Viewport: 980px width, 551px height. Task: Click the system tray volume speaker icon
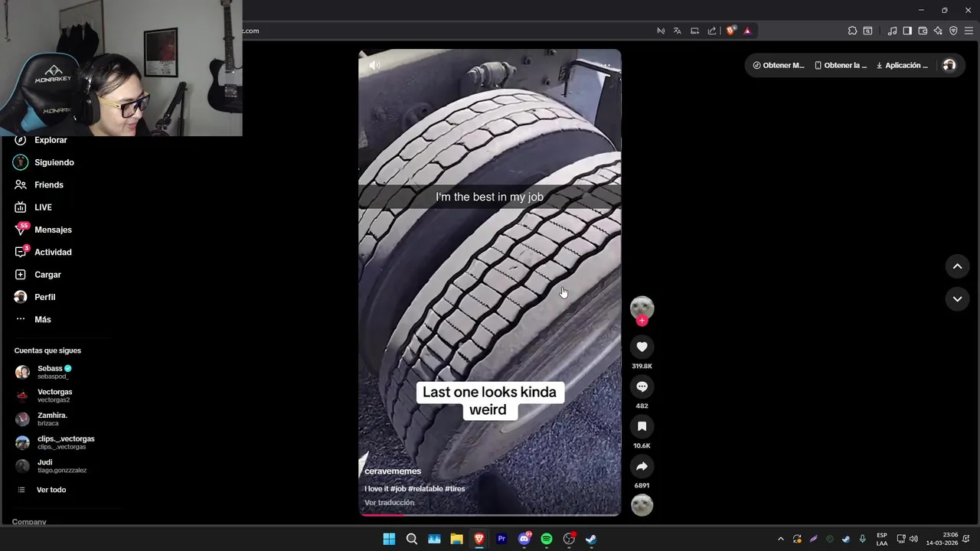913,539
